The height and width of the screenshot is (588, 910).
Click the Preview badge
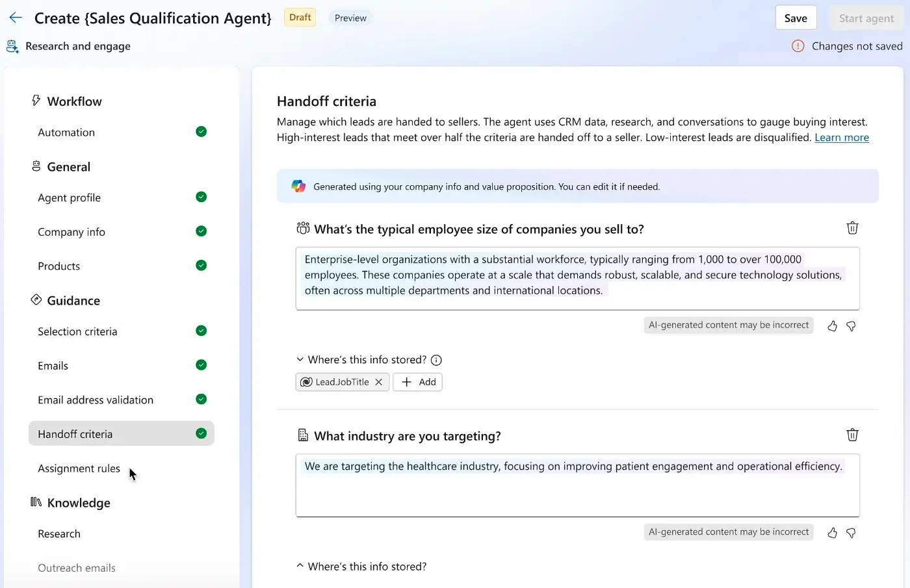pos(350,18)
